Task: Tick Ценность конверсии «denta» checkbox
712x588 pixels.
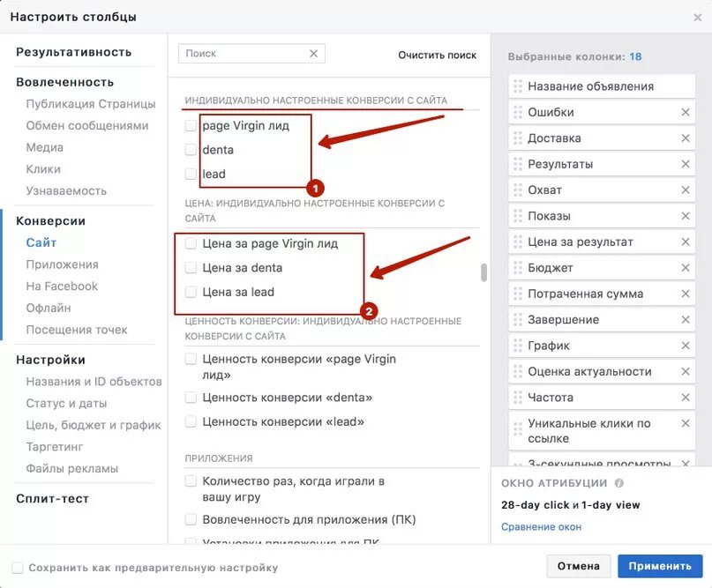Action: (191, 398)
